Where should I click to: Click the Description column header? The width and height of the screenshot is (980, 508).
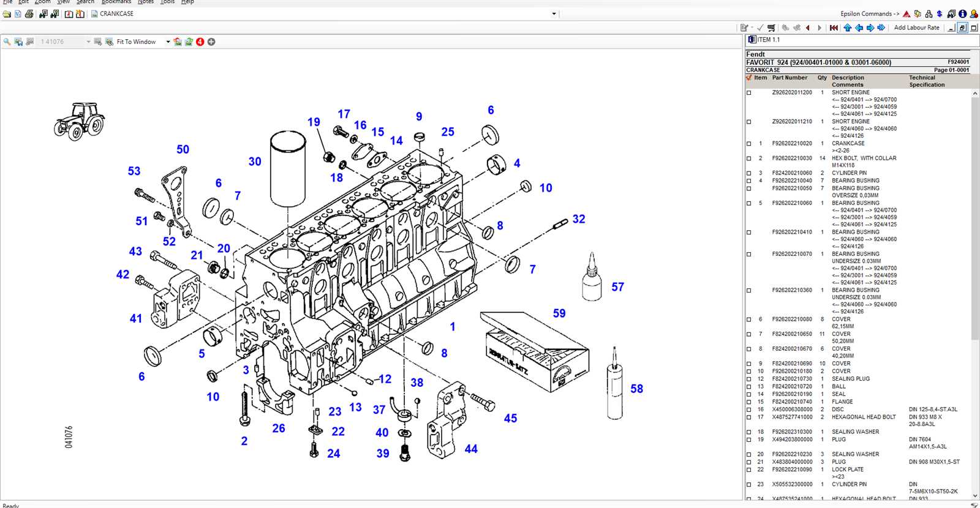[x=848, y=78]
